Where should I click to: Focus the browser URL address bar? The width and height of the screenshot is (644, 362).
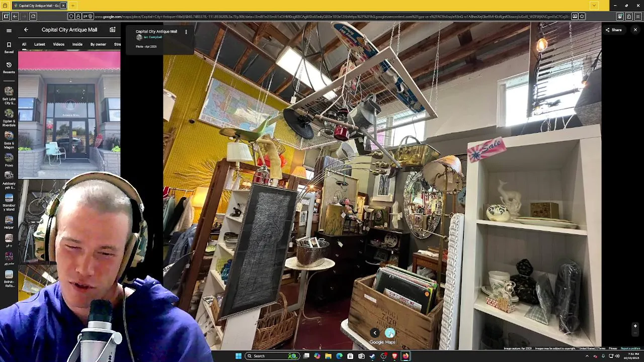pyautogui.click(x=332, y=17)
